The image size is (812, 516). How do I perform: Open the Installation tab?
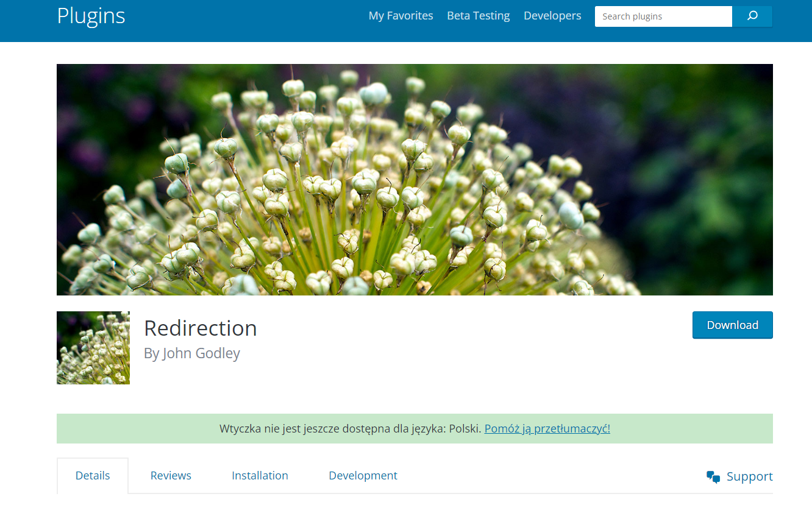point(260,476)
